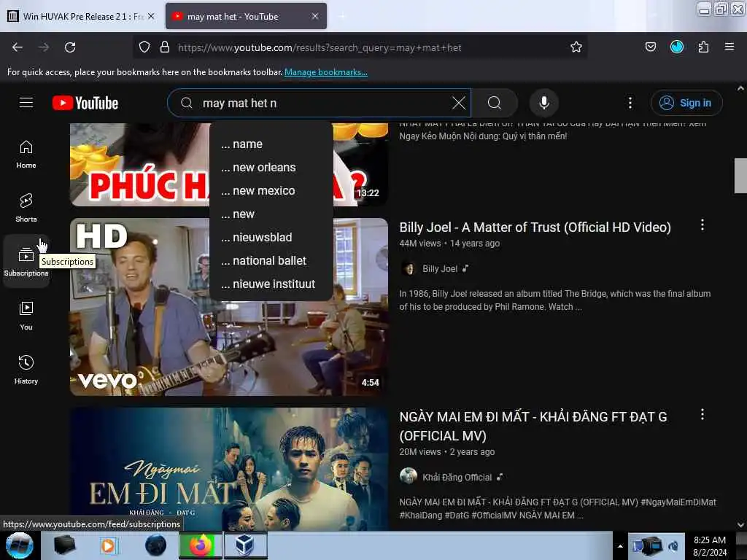Open the YouTube guide hamburger menu
The height and width of the screenshot is (560, 747).
26,103
